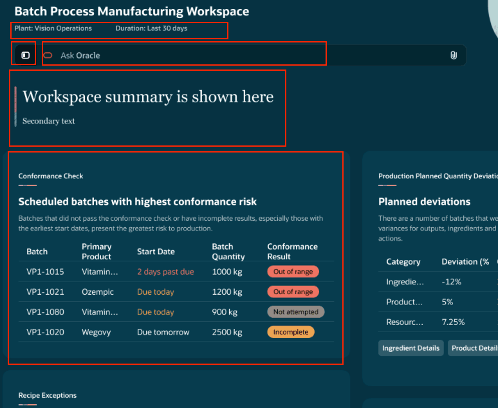
Task: Select the Plant: Vision Operations filter
Action: pos(53,28)
